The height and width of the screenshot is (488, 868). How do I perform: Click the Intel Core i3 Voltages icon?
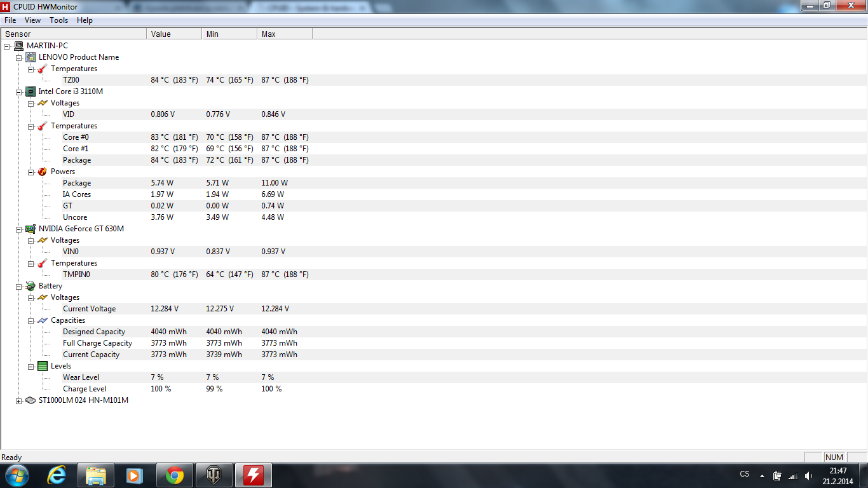tap(43, 103)
